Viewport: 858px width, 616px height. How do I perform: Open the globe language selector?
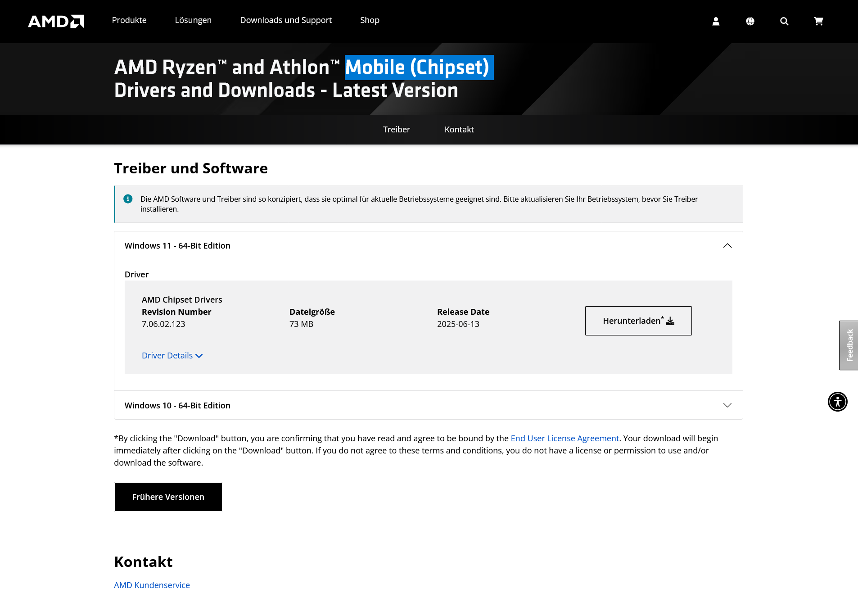pyautogui.click(x=750, y=21)
